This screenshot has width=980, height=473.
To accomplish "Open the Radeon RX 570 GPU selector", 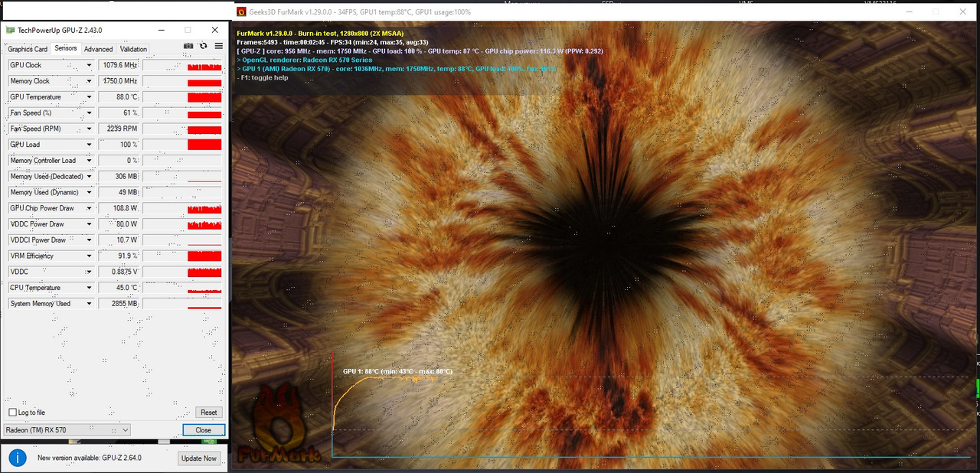I will (x=67, y=430).
